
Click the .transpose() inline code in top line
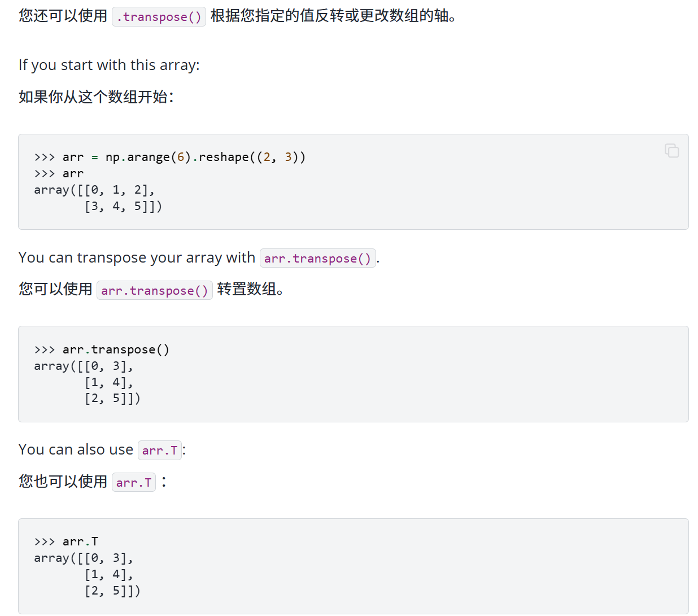(159, 17)
